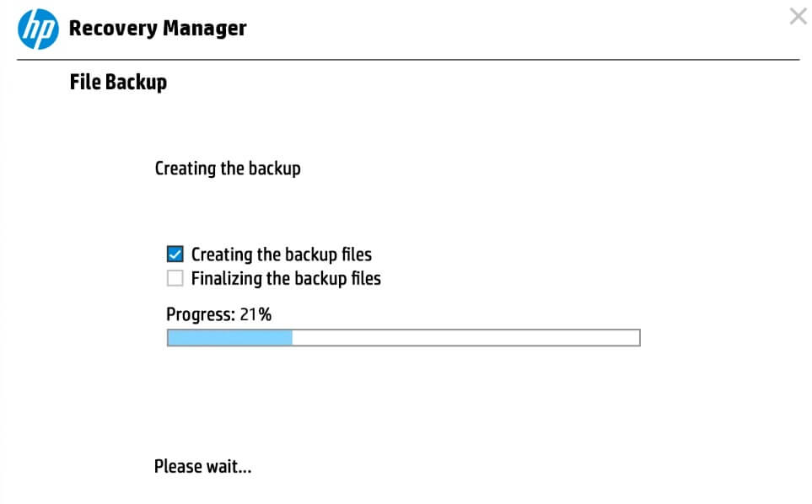Image resolution: width=812 pixels, height=504 pixels.
Task: Select the "Finalizing the backup files" label text
Action: (286, 278)
